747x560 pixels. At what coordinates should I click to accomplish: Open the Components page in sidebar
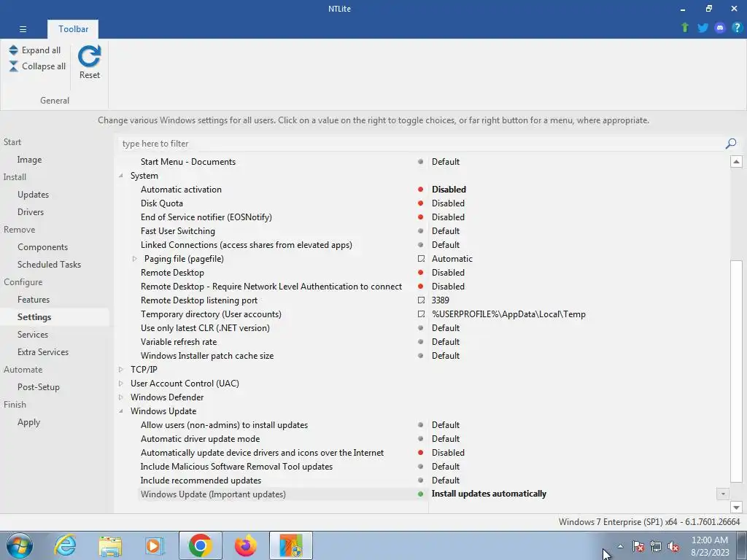coord(42,246)
